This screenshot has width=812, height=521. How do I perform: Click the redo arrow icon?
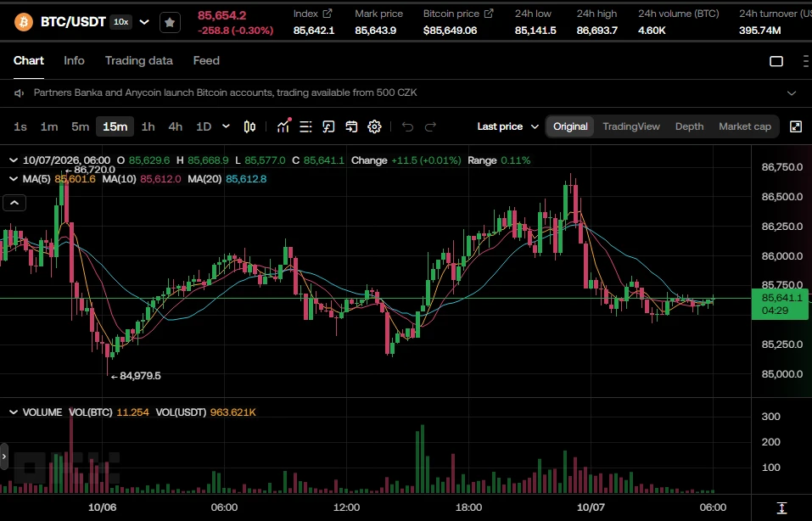pyautogui.click(x=430, y=126)
